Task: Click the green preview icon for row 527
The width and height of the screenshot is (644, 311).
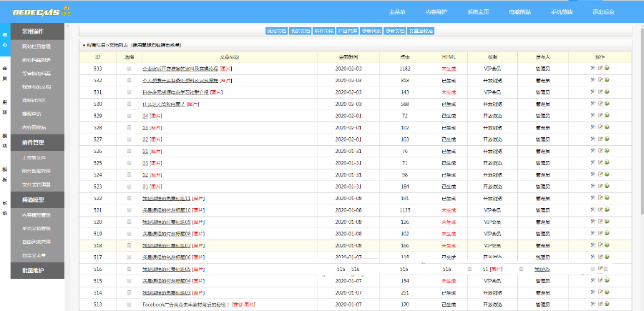Action: tap(607, 139)
